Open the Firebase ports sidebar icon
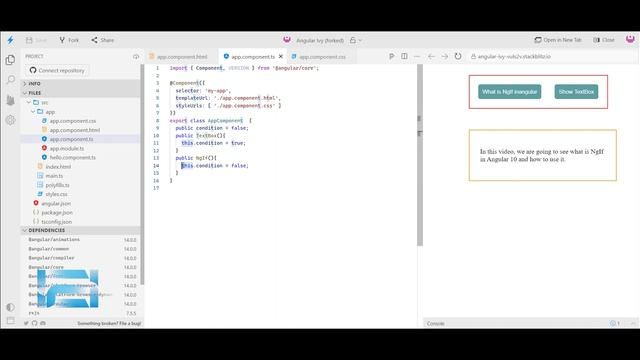This screenshot has width=640, height=360. click(11, 100)
